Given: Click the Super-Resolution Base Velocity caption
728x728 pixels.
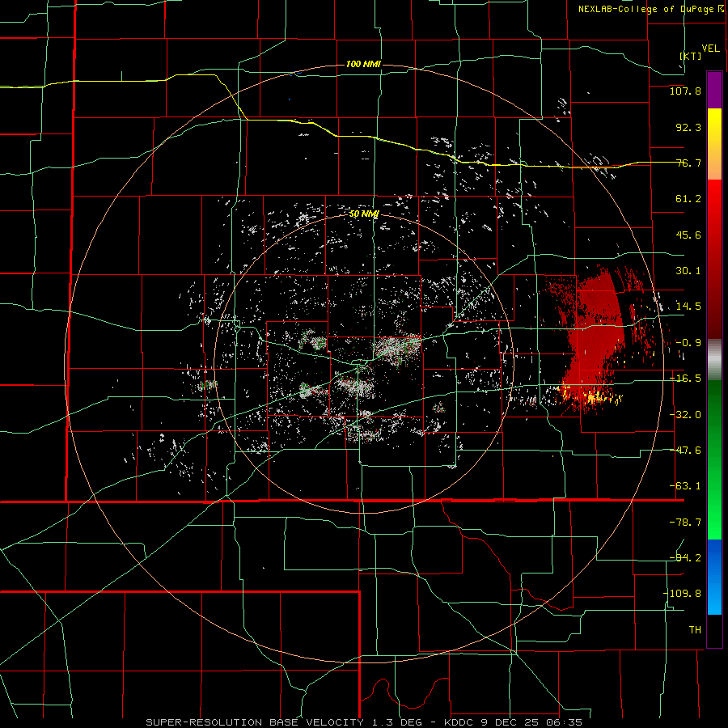Looking at the screenshot, I should (x=363, y=722).
